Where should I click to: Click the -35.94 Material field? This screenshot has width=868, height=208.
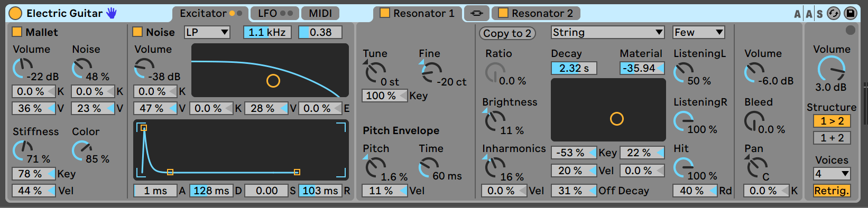(642, 68)
